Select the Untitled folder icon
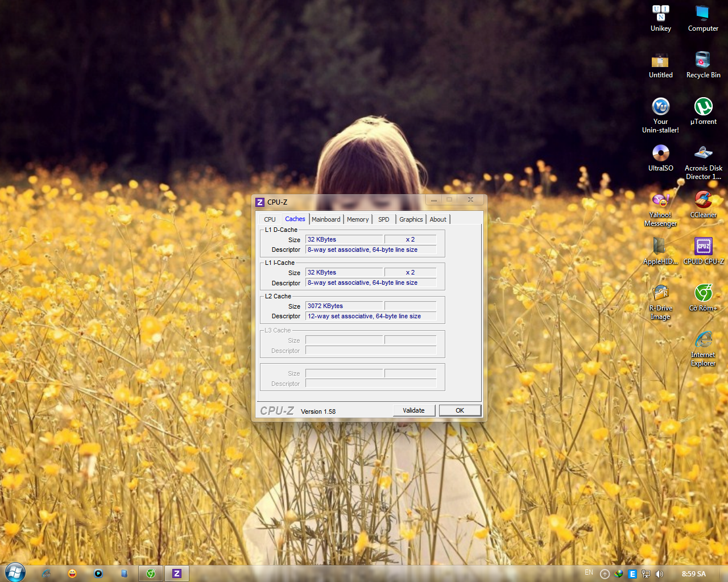Screen dimensions: 728x582 tap(660, 65)
